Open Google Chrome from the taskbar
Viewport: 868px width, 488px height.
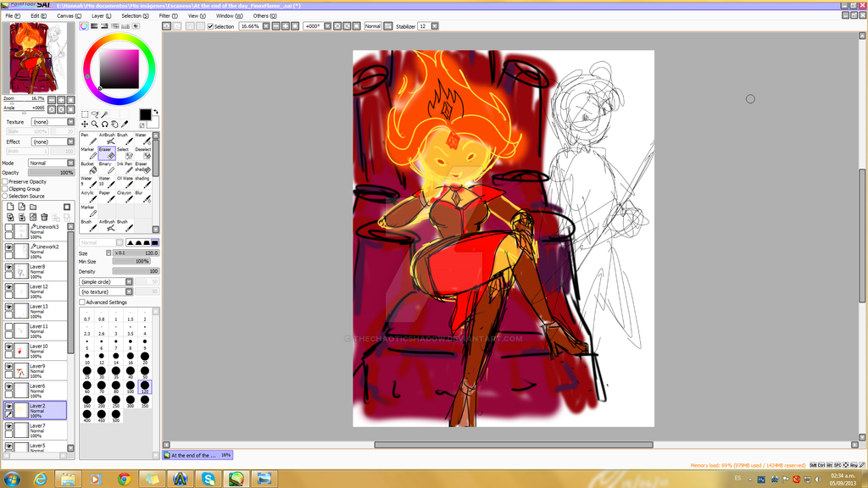tap(124, 479)
